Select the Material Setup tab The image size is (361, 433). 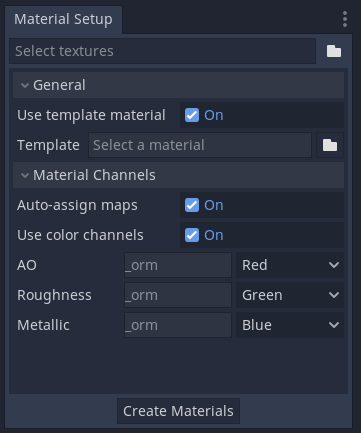(x=63, y=19)
